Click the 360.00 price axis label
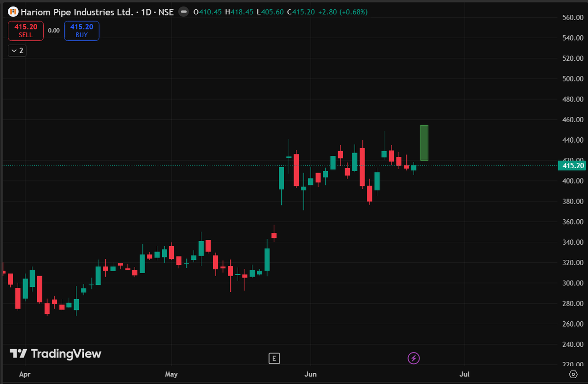The width and height of the screenshot is (588, 384). (573, 222)
